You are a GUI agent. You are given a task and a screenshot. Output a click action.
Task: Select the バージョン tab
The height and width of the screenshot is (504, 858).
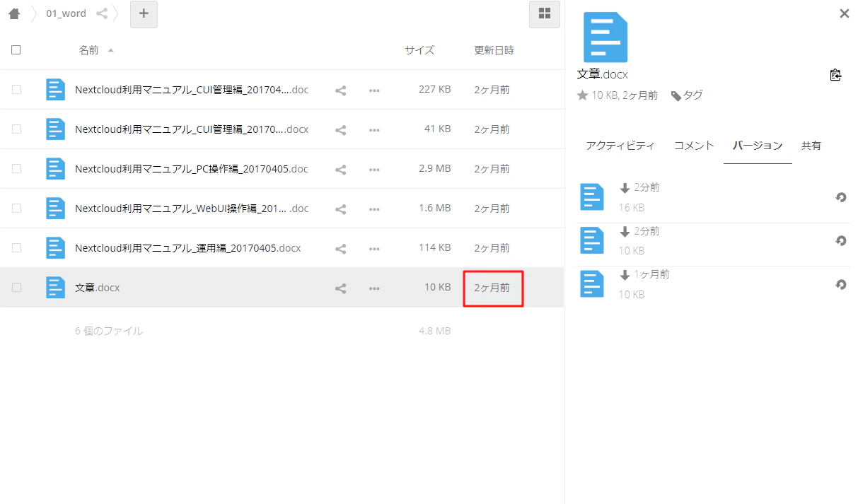point(758,146)
